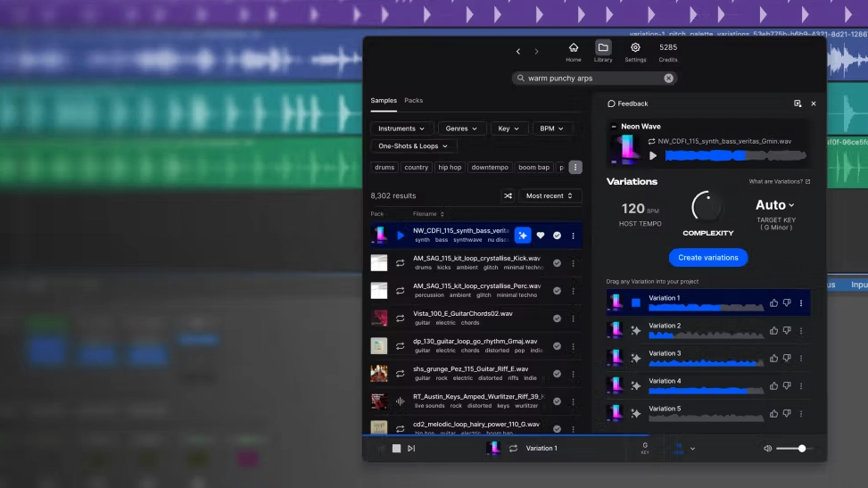
Task: Play the Neon Wave source sample
Action: tap(653, 156)
